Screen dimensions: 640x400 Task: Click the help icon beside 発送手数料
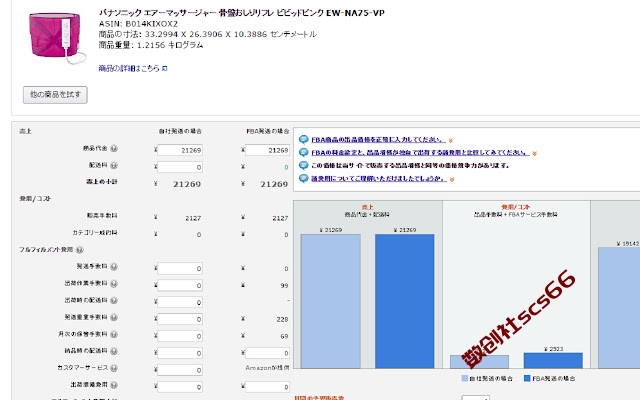pos(114,267)
